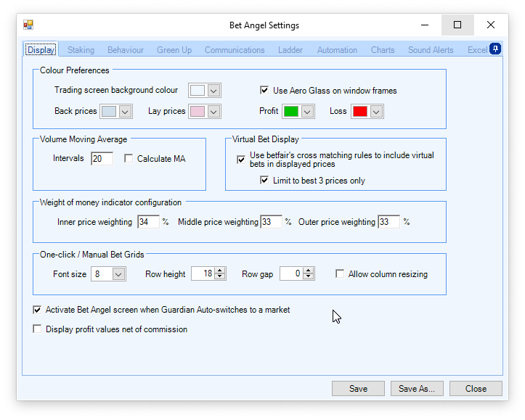This screenshot has height=420, width=525.
Task: Click the Row gap value field
Action: 291,274
